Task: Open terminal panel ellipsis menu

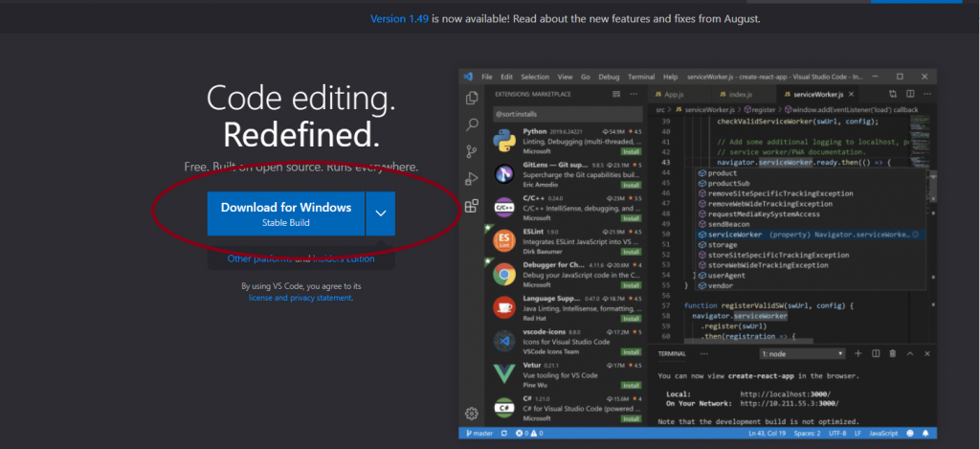Action: click(x=704, y=353)
